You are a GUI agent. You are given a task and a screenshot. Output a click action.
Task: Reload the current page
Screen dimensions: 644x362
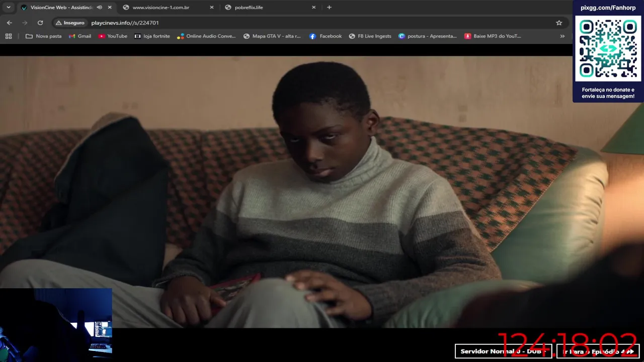pyautogui.click(x=40, y=23)
